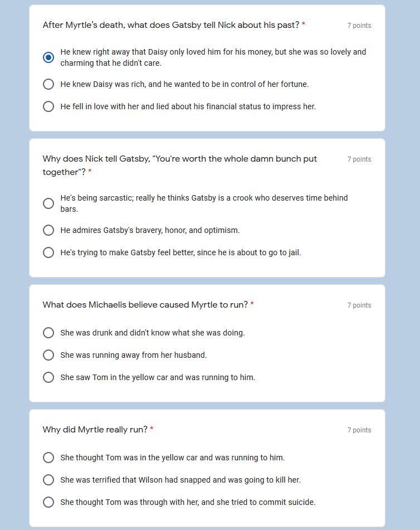Click the "You're worth the whole damn bunch" question title
Image resolution: width=420 pixels, height=530 pixels.
[x=180, y=166]
